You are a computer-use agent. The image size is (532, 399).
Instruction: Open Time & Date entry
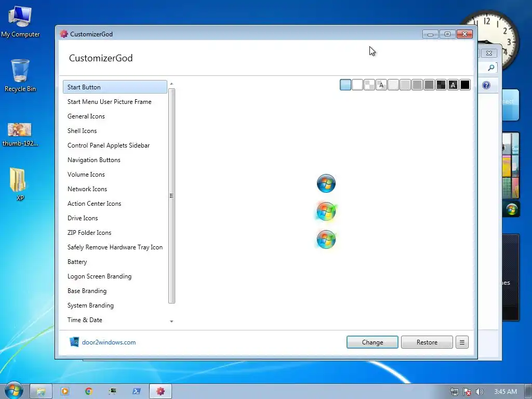point(115,320)
